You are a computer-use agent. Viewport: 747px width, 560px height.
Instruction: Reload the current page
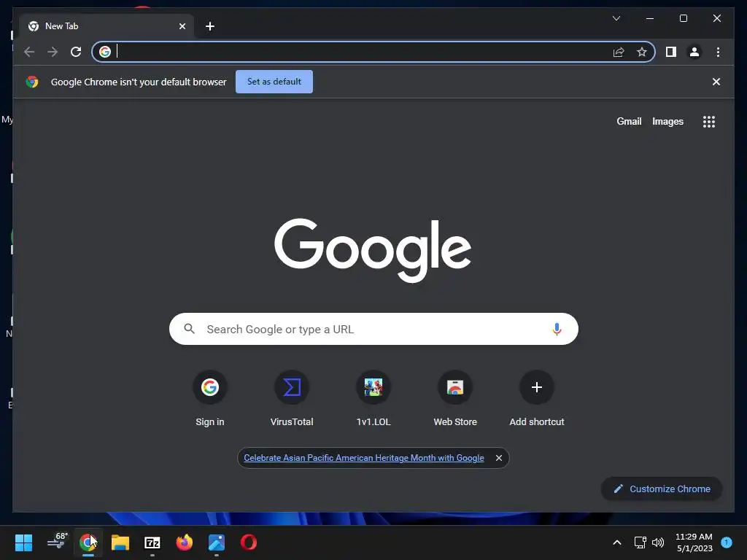[x=76, y=52]
